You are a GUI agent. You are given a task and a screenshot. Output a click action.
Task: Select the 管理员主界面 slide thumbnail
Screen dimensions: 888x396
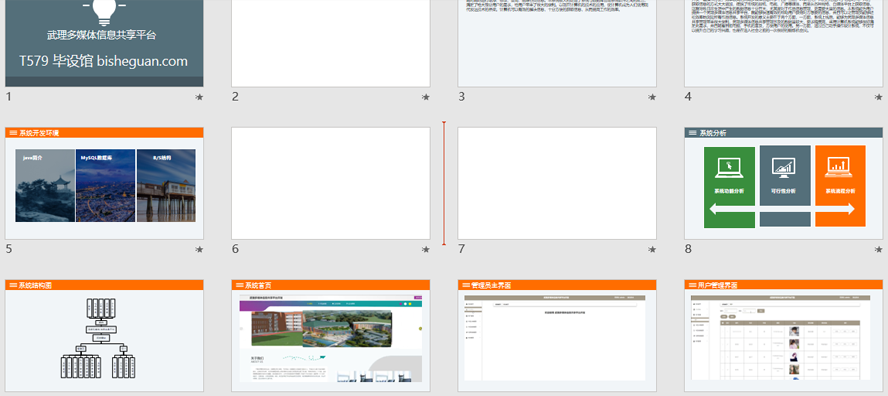pyautogui.click(x=557, y=335)
